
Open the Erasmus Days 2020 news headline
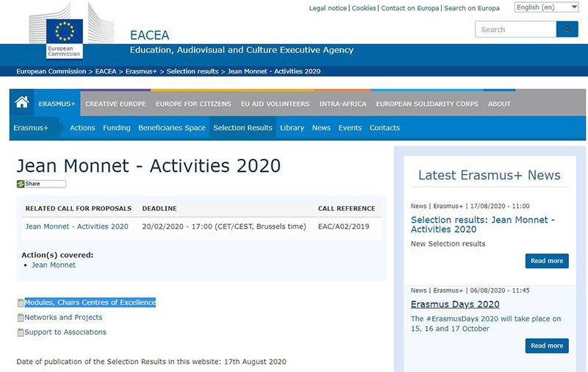pyautogui.click(x=455, y=304)
